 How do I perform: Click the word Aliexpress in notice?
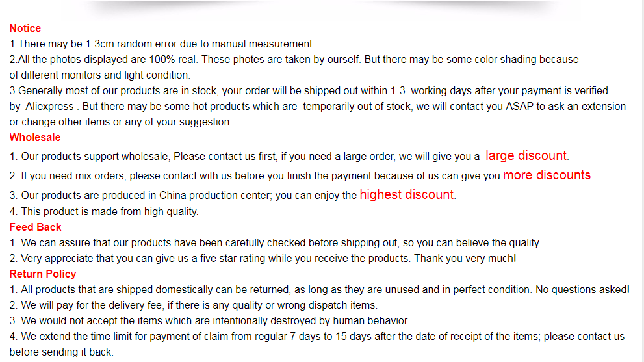click(49, 107)
